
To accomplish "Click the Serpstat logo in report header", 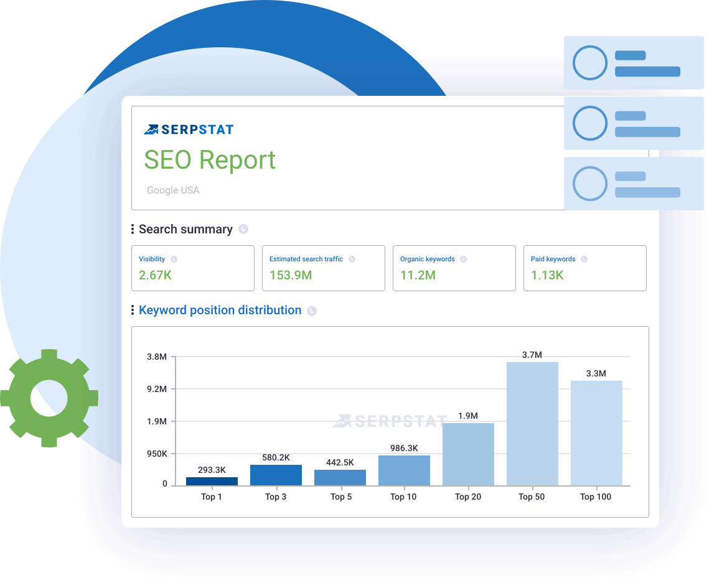I will point(189,129).
